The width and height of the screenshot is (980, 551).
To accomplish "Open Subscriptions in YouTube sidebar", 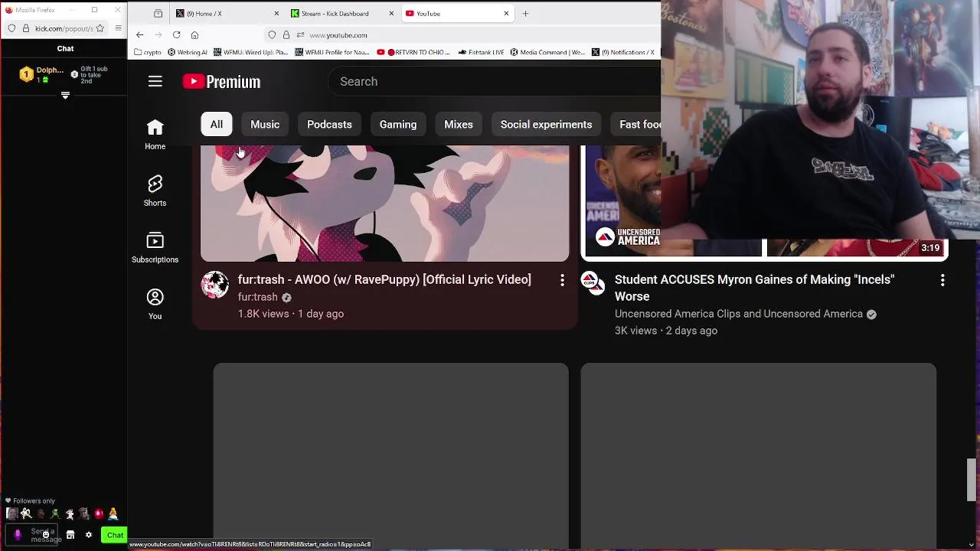I will [155, 247].
